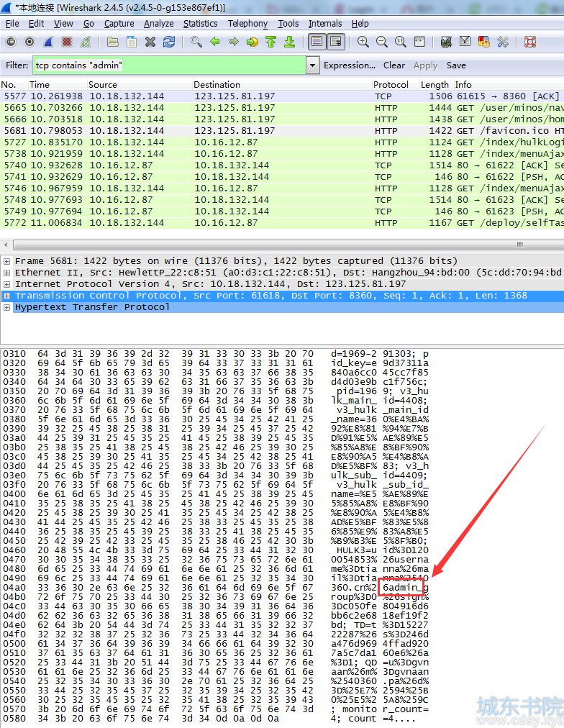Open the View menu
This screenshot has height=728, width=564.
pyautogui.click(x=63, y=24)
